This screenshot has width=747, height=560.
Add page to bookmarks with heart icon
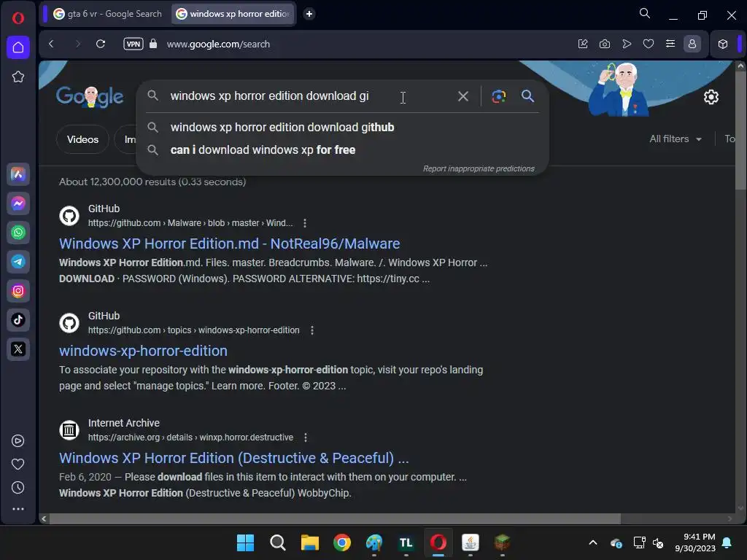tap(649, 44)
